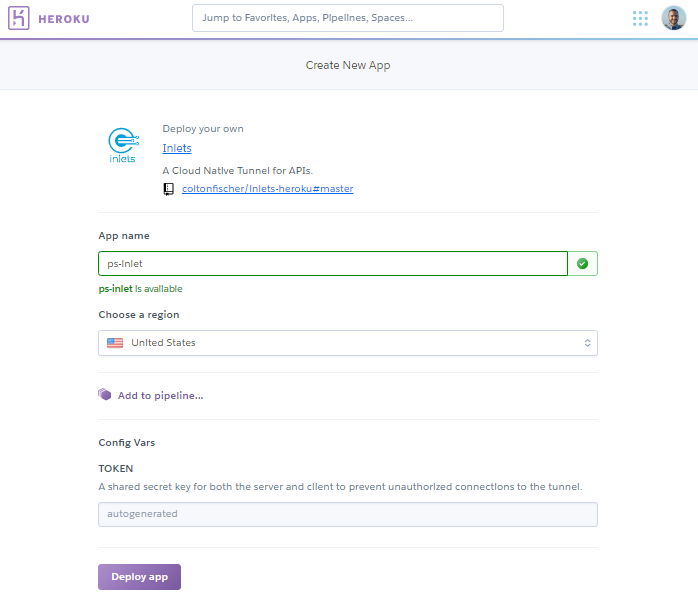698x605 pixels.
Task: Click the Create New App heading
Action: (348, 65)
